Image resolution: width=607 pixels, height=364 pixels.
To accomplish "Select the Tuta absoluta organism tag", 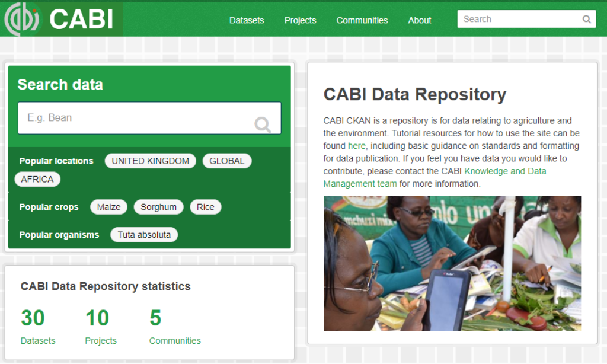I will (x=144, y=235).
